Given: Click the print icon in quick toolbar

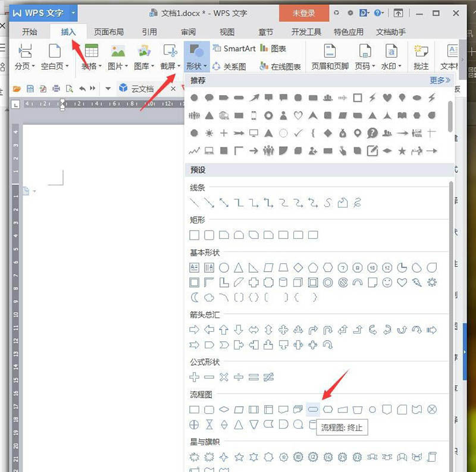Looking at the screenshot, I should coord(56,89).
